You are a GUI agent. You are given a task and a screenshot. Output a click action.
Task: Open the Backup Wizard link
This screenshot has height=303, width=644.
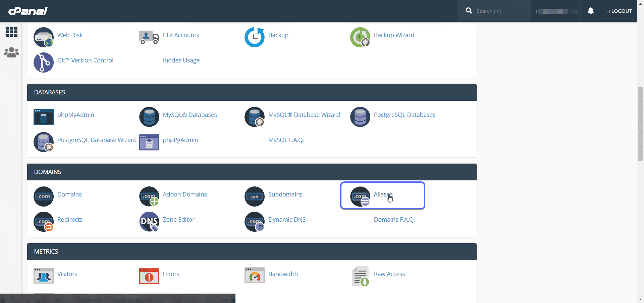(394, 35)
